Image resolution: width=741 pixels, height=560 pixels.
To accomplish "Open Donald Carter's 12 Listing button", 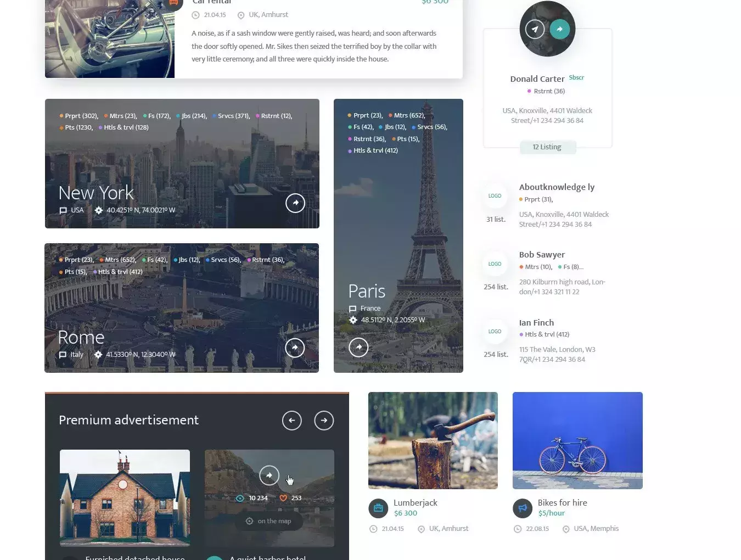I will point(547,147).
